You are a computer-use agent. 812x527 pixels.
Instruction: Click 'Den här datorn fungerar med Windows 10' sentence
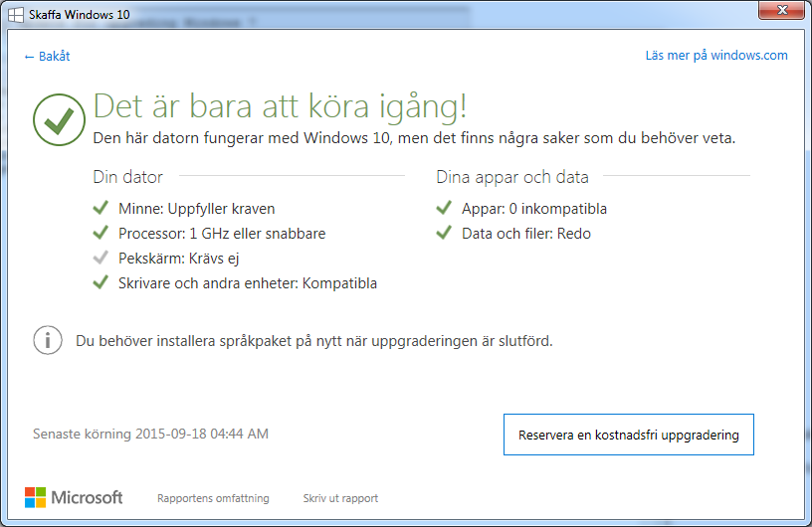414,138
